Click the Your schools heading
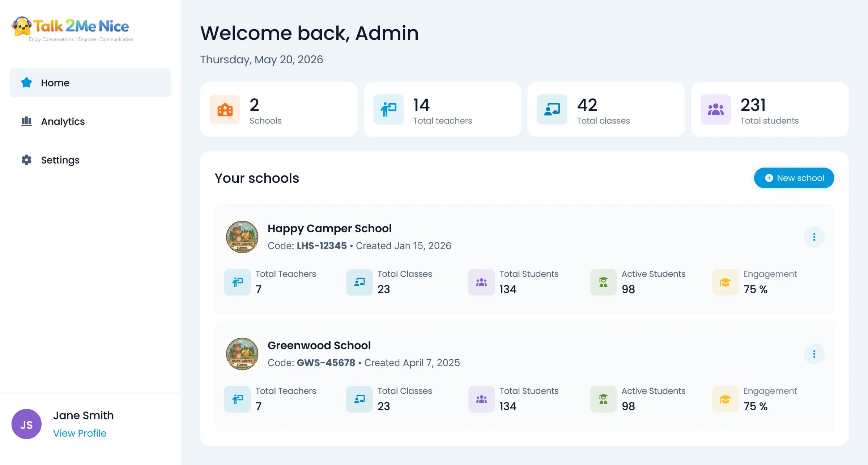Image resolution: width=868 pixels, height=465 pixels. pos(257,178)
